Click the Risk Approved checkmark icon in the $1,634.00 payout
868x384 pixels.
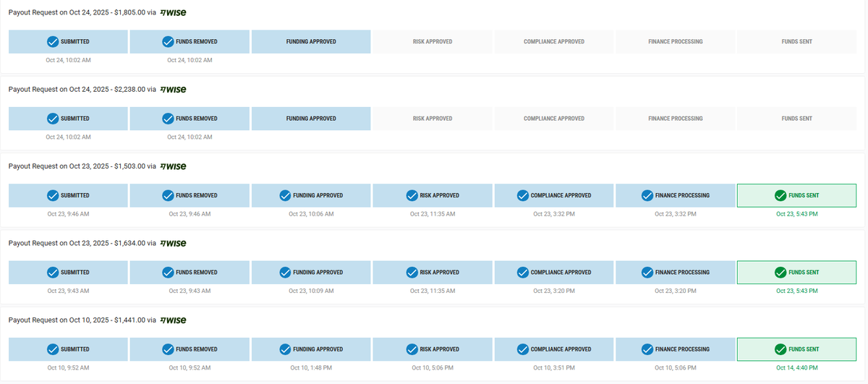point(412,273)
